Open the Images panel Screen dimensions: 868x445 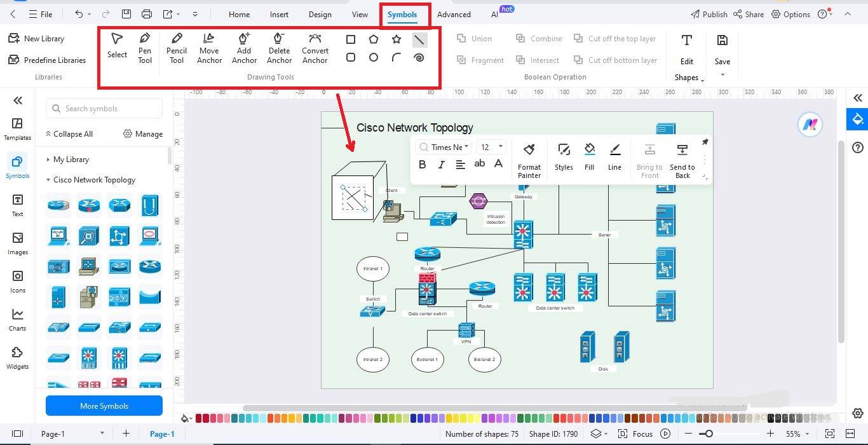click(x=17, y=243)
